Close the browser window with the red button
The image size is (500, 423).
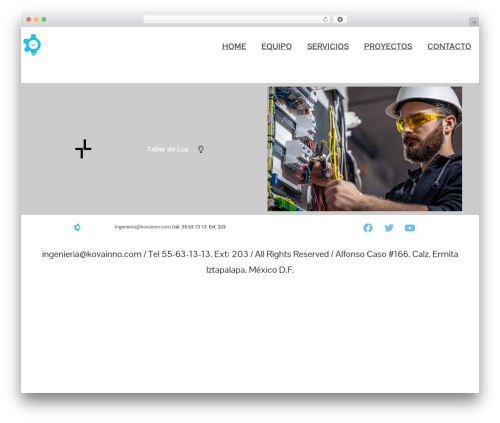point(29,19)
